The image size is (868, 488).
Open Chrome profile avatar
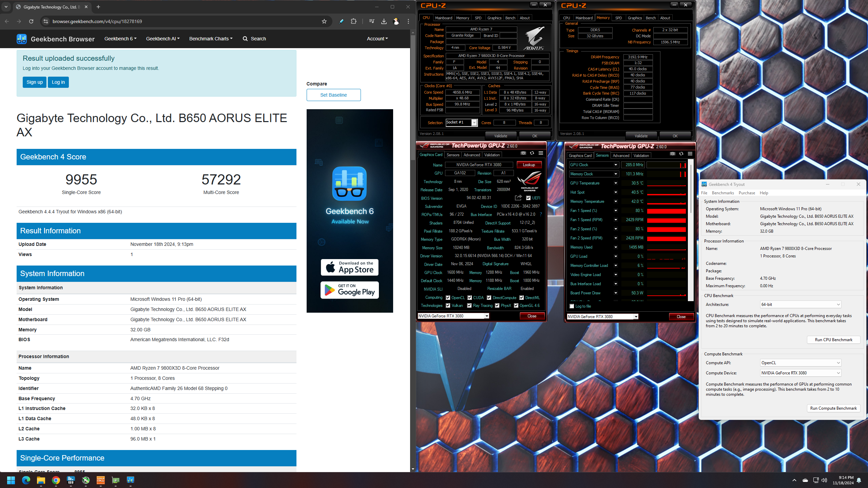coord(396,21)
